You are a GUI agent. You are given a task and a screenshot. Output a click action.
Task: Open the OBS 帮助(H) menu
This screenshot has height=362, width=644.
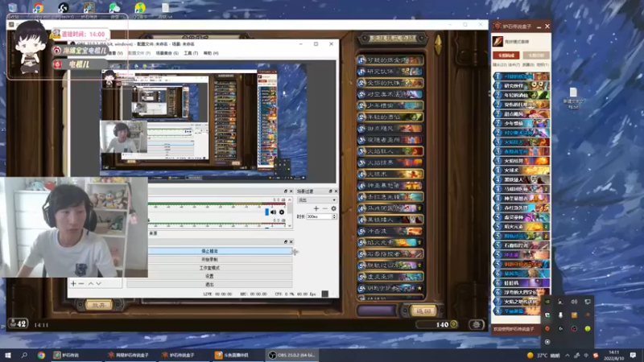click(211, 53)
